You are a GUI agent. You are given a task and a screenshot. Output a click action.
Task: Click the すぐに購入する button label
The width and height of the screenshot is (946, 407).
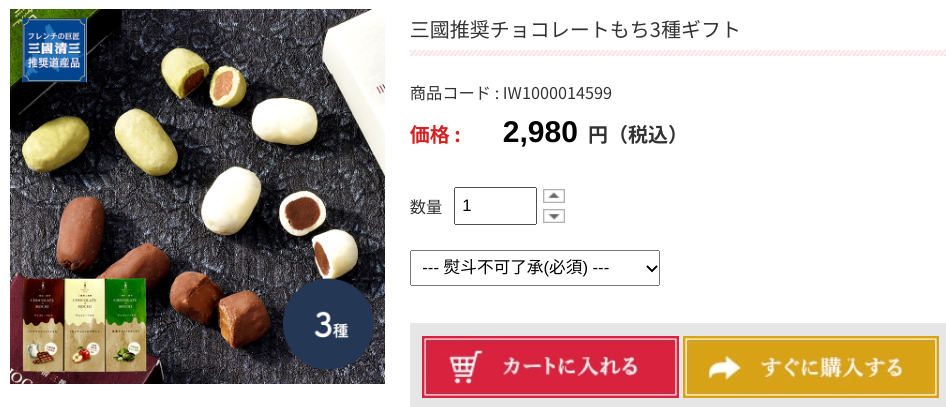click(831, 367)
